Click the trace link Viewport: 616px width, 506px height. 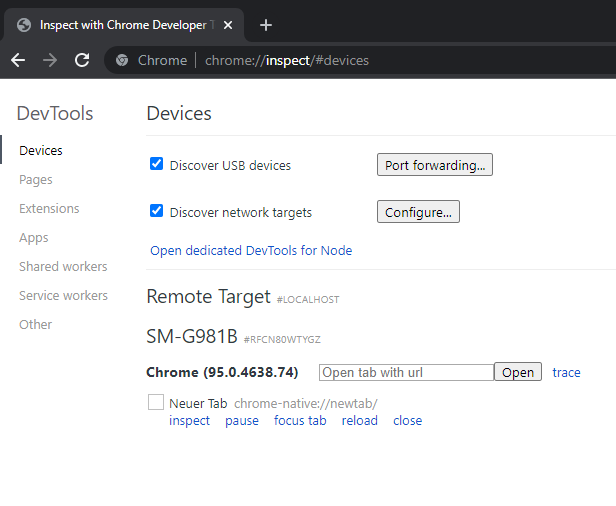click(x=566, y=372)
